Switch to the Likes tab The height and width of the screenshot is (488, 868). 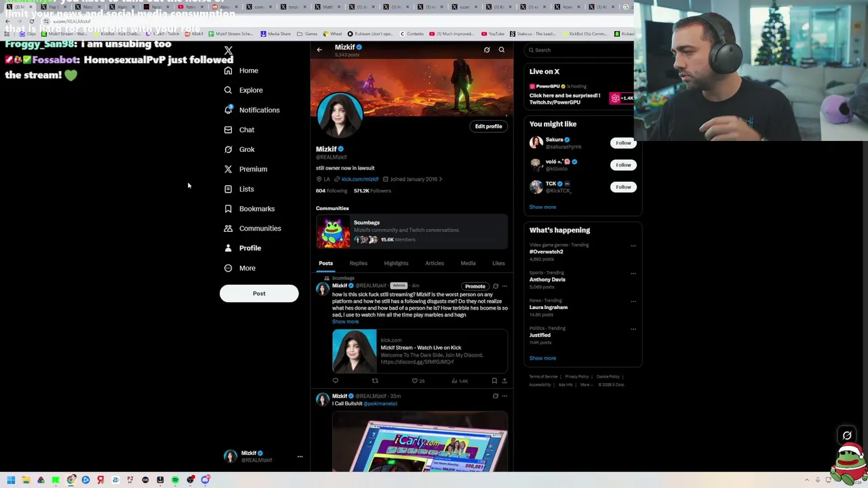[498, 263]
